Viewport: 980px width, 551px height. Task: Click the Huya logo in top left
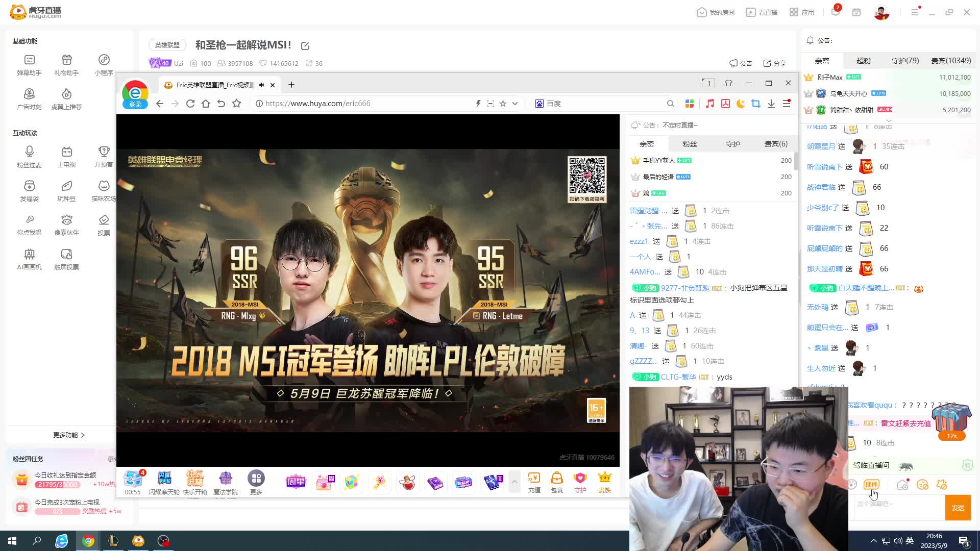pyautogui.click(x=17, y=12)
